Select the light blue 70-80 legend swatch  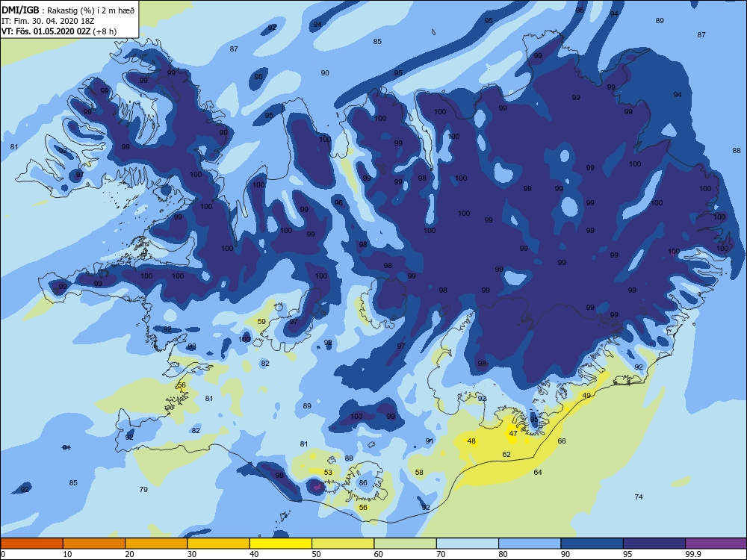(468, 544)
